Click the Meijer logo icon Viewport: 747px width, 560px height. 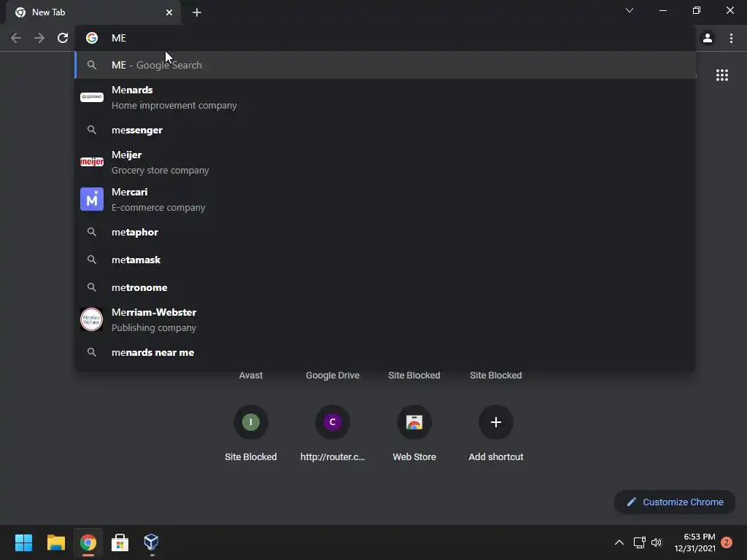click(x=91, y=162)
